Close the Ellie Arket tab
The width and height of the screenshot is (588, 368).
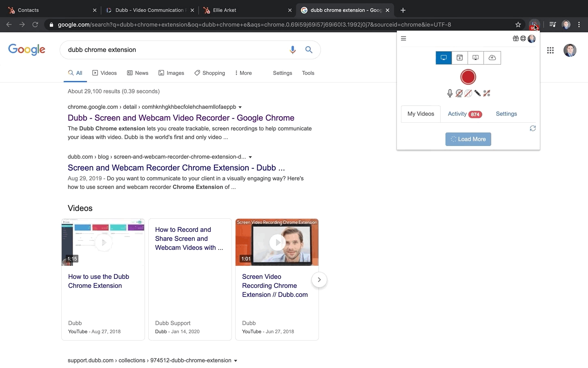[290, 10]
